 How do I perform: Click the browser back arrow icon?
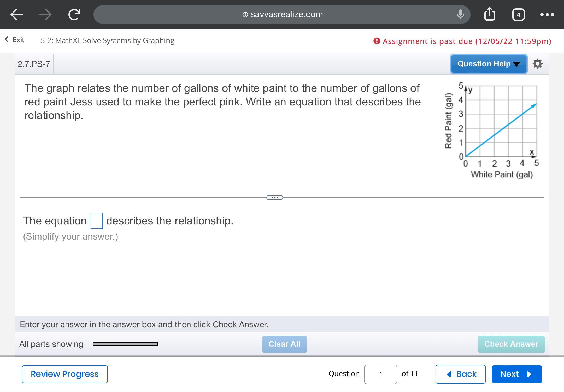click(x=17, y=15)
